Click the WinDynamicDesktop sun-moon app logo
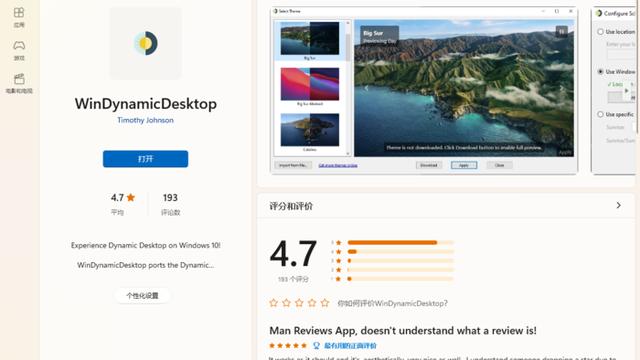 145,43
